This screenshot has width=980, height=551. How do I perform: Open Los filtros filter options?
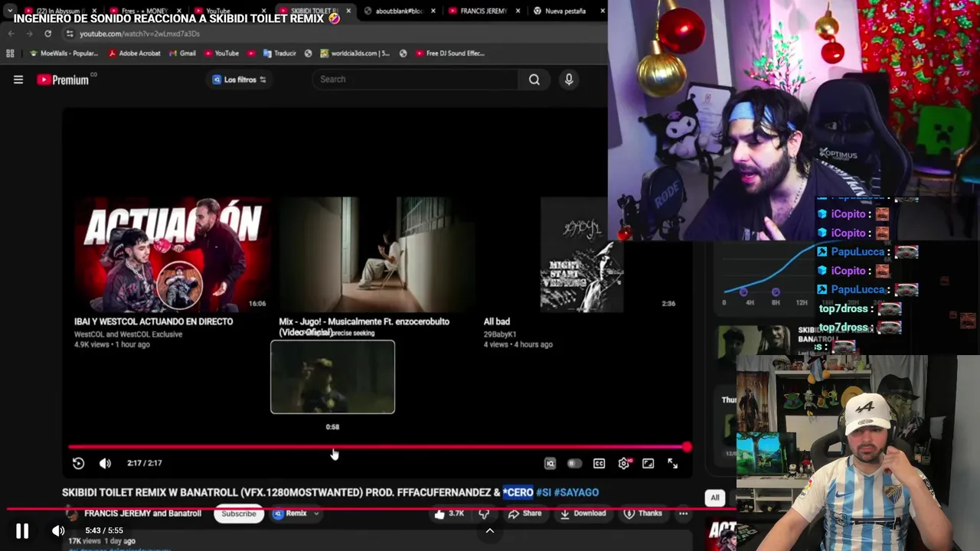pyautogui.click(x=240, y=80)
